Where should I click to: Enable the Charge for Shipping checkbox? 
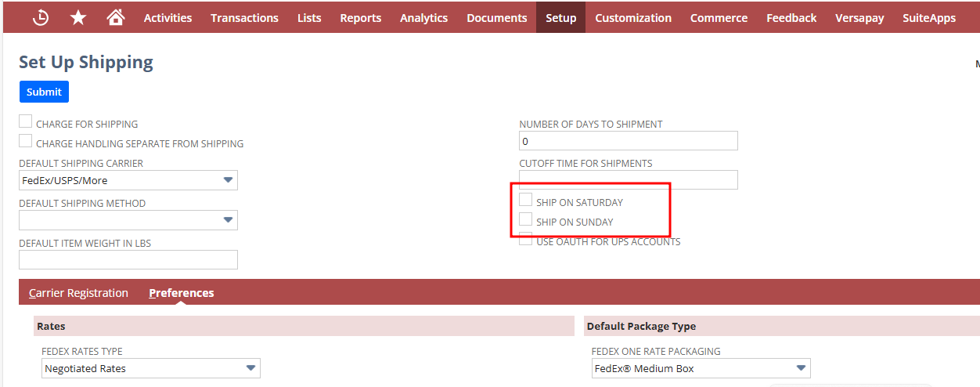(26, 122)
